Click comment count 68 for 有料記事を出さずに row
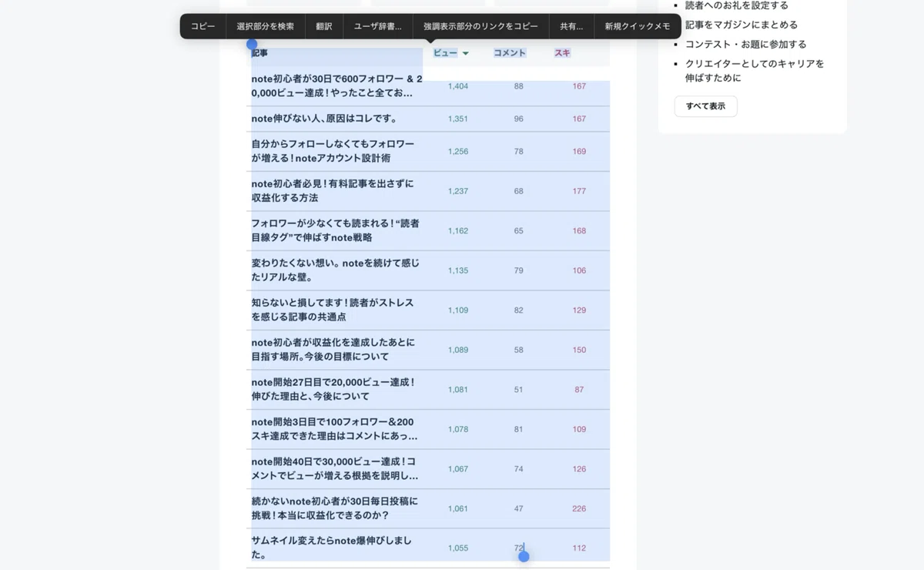This screenshot has height=570, width=924. [518, 191]
